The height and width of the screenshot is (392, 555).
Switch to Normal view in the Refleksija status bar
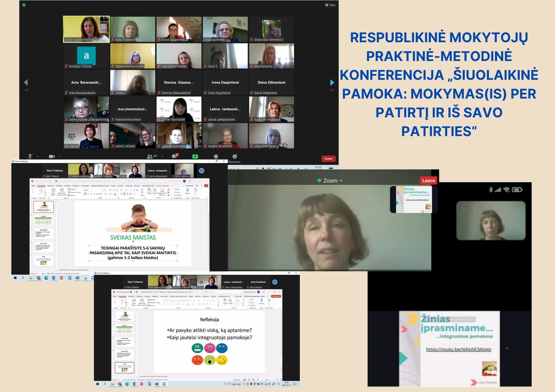(245, 380)
